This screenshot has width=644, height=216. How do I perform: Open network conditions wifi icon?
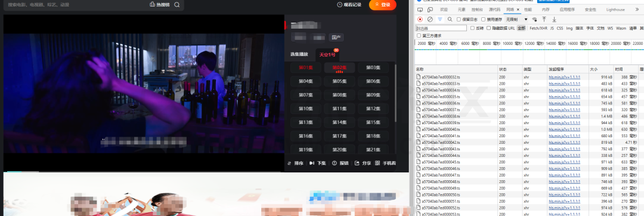click(534, 19)
